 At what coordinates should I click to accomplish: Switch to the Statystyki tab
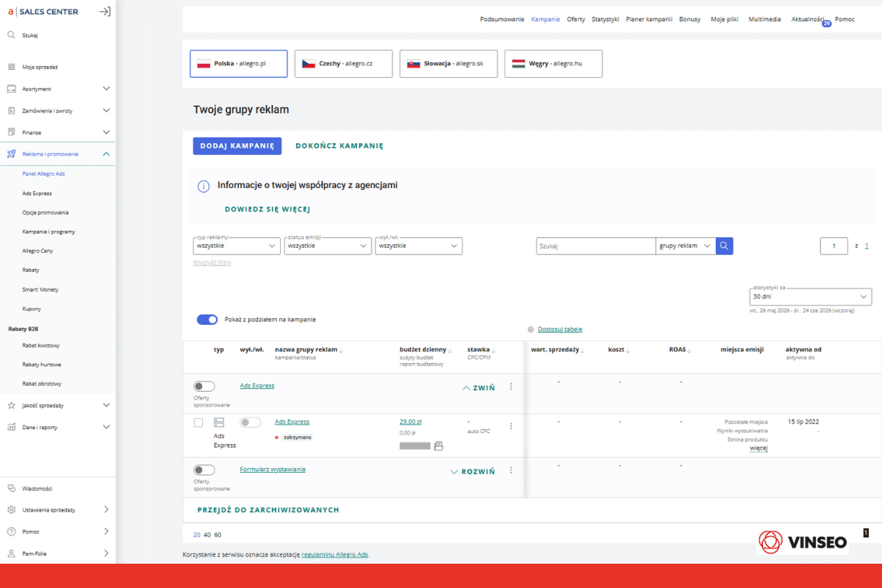click(x=606, y=19)
